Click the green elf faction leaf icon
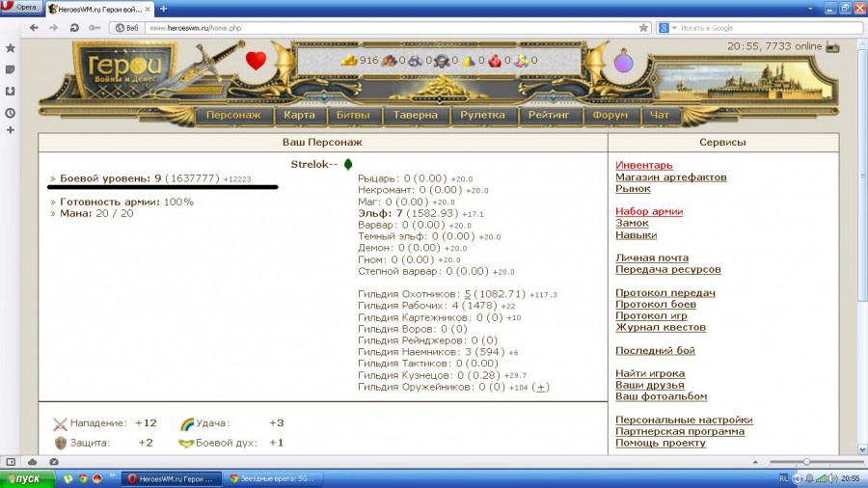The width and height of the screenshot is (868, 488). [348, 164]
